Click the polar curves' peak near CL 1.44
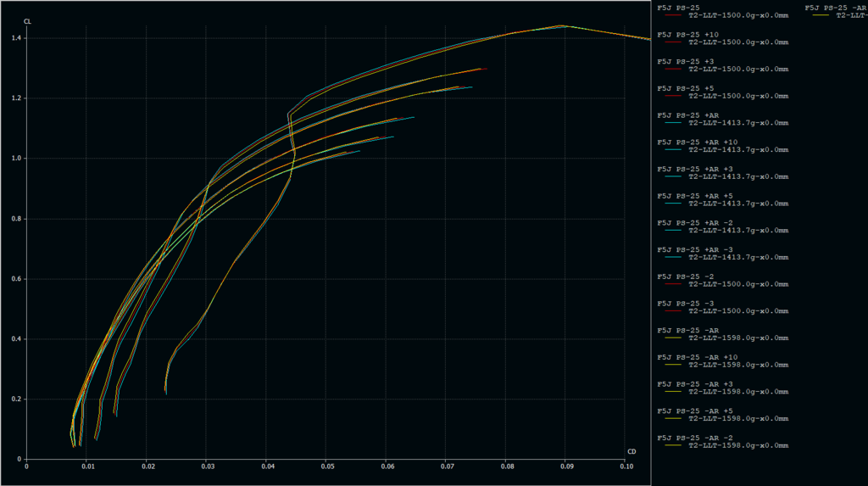Viewport: 868px width, 486px height. [x=561, y=26]
